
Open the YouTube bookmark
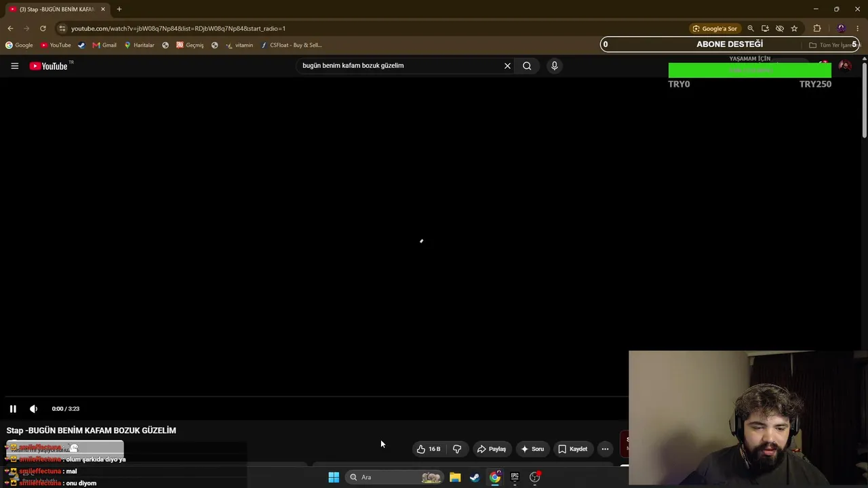[x=56, y=45]
